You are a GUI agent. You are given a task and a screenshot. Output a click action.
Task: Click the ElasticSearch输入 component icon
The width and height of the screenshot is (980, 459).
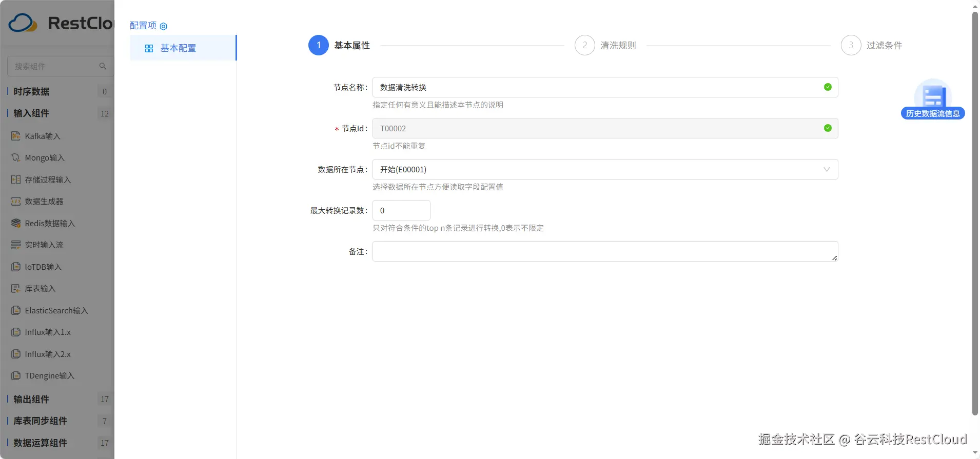click(16, 310)
